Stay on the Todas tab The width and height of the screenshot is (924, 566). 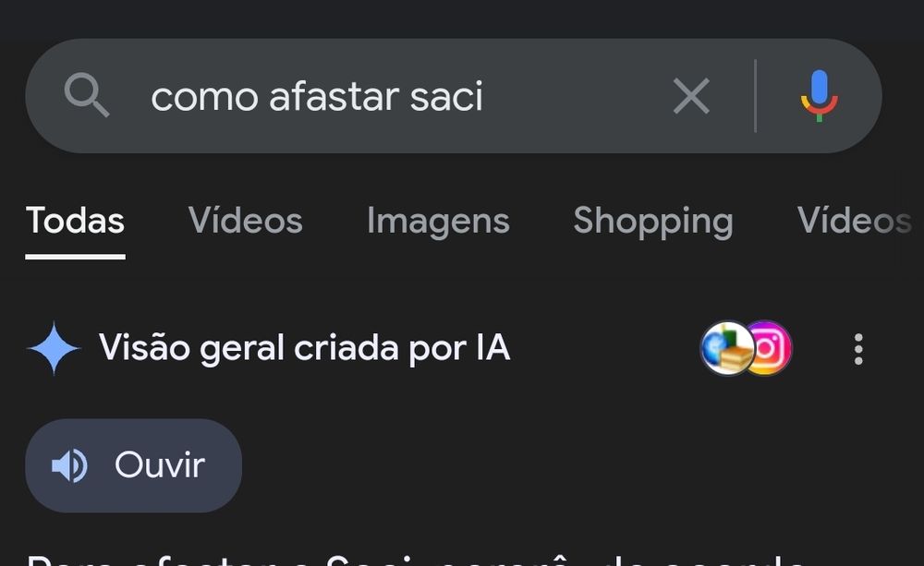75,221
